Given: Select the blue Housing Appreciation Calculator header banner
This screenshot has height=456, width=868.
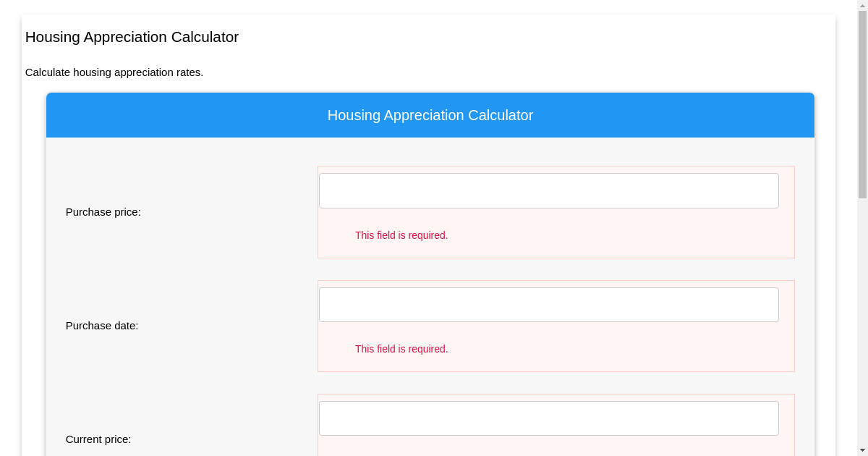Looking at the screenshot, I should (430, 115).
